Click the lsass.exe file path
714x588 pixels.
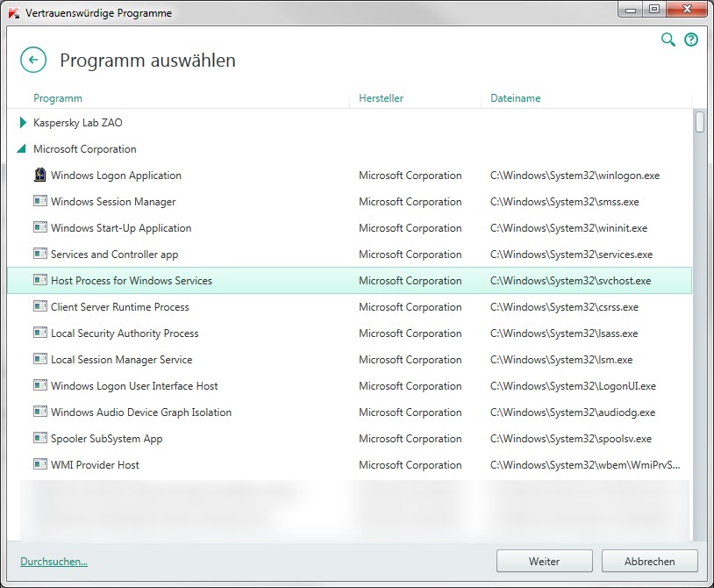click(564, 333)
